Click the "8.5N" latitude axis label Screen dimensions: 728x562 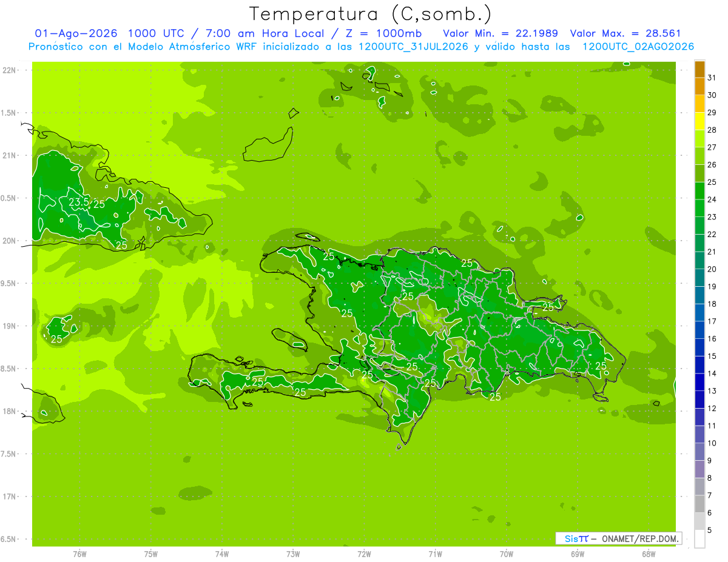(x=9, y=369)
